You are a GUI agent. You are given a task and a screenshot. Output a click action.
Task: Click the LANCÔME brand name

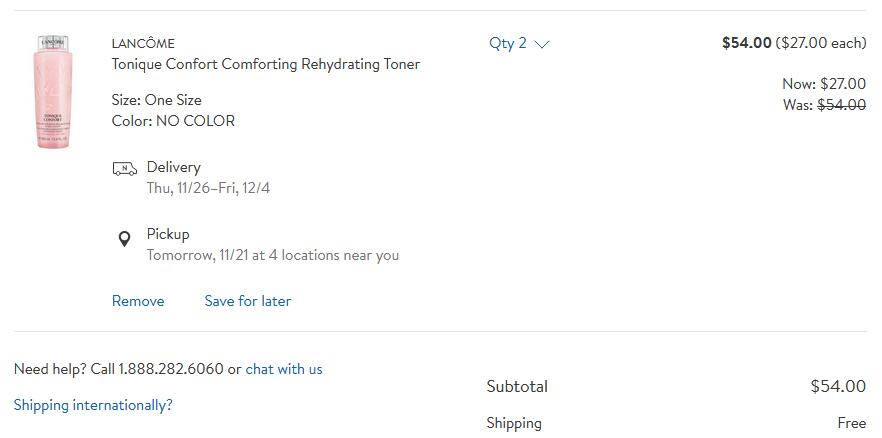(x=143, y=43)
